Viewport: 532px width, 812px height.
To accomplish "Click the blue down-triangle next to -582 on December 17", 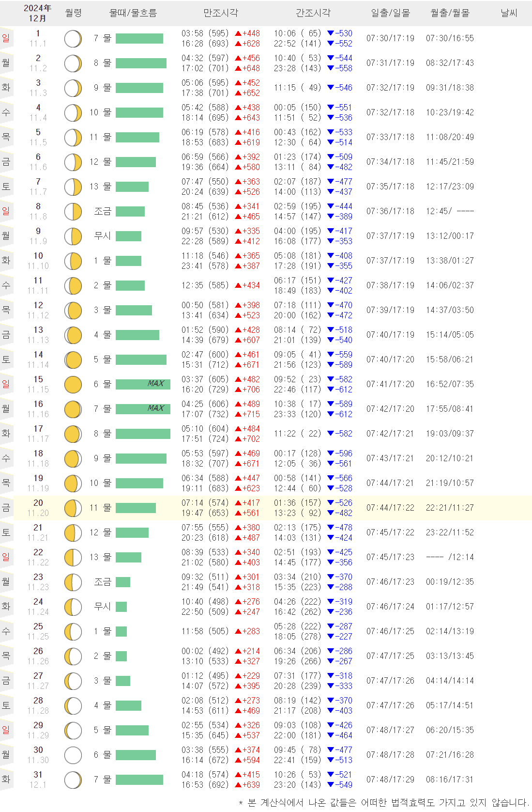I will click(x=331, y=434).
